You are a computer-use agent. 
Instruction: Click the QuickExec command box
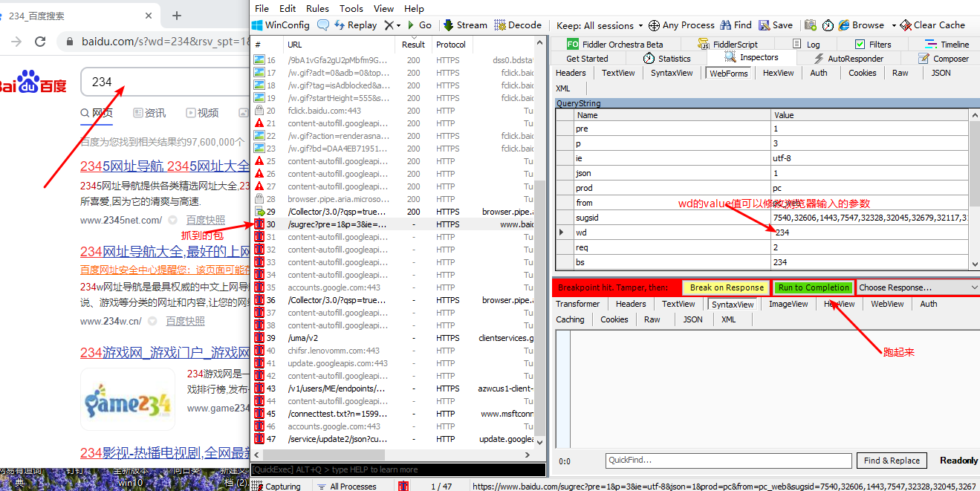[x=398, y=469]
